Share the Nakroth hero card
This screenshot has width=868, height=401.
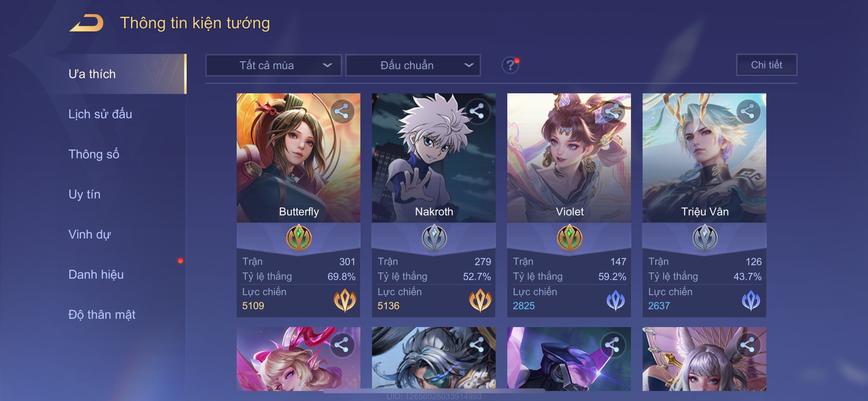477,111
